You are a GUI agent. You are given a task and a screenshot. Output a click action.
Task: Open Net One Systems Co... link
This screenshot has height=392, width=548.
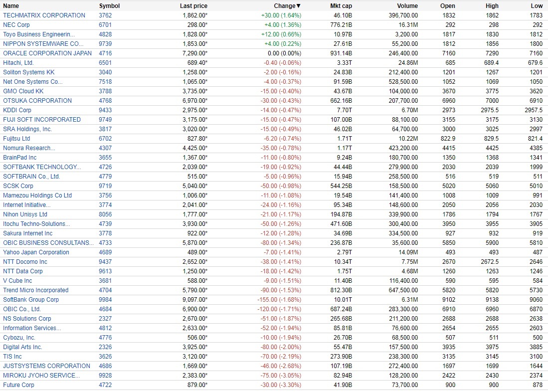tap(33, 81)
